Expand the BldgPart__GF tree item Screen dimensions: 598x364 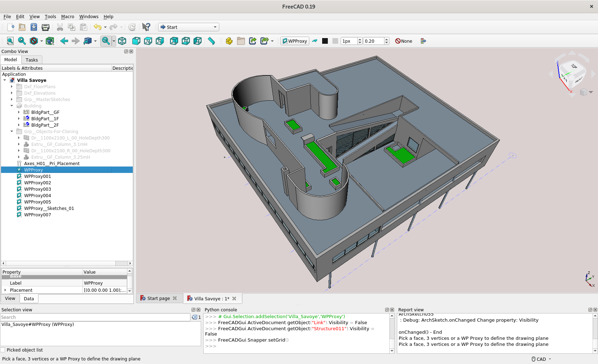(x=19, y=112)
